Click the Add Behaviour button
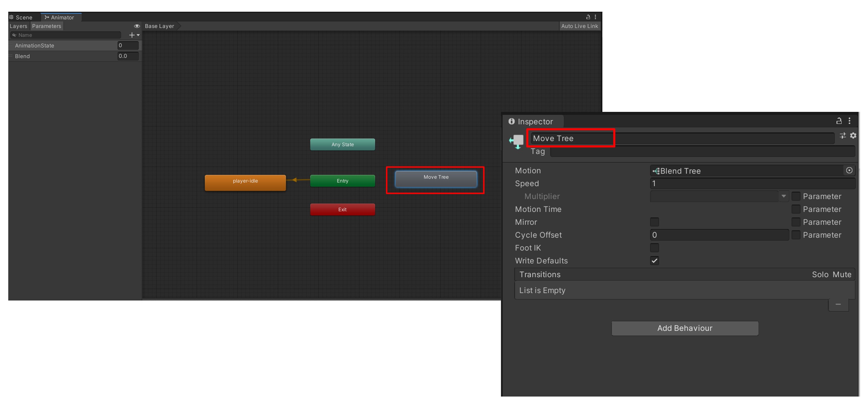Image resolution: width=868 pixels, height=411 pixels. pyautogui.click(x=685, y=328)
